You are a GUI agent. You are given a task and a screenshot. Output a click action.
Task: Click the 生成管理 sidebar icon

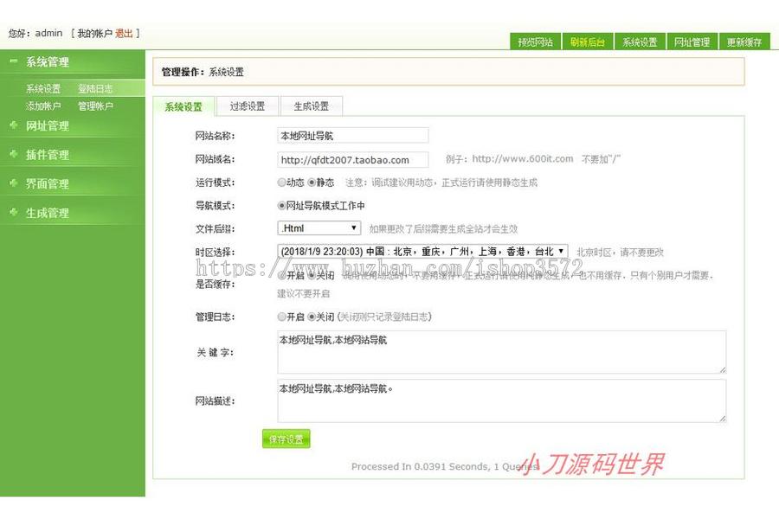click(x=13, y=211)
